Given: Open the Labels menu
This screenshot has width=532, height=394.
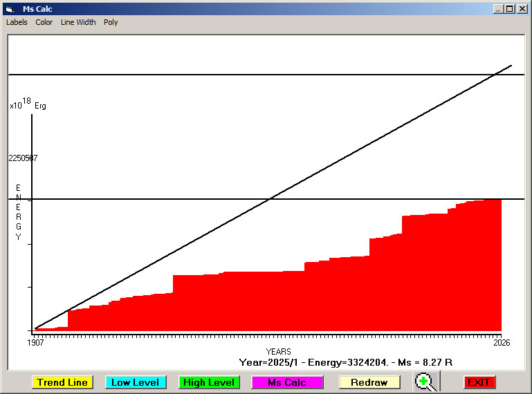Looking at the screenshot, I should pyautogui.click(x=17, y=22).
